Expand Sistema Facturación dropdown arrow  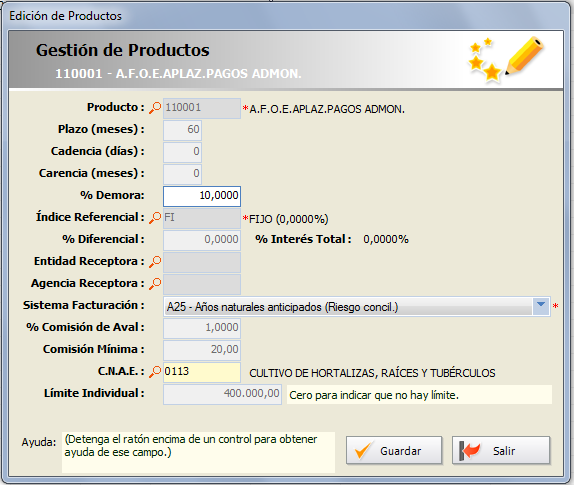click(x=541, y=306)
